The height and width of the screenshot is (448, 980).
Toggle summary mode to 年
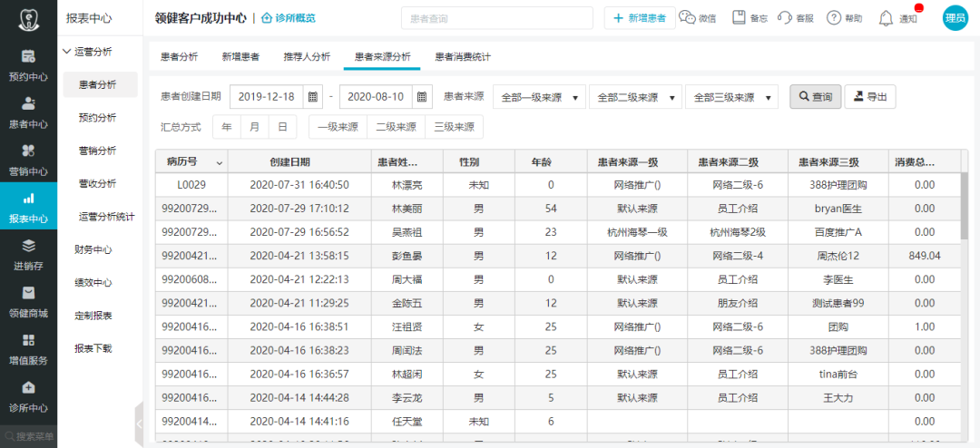click(x=227, y=127)
